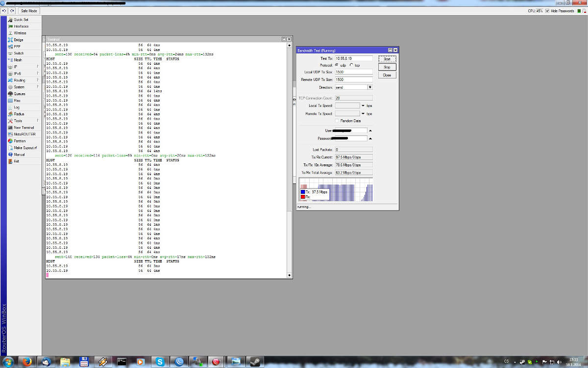Viewport: 588px width, 368px height.
Task: Click the Start button in Bandwidth Test
Action: (x=387, y=59)
